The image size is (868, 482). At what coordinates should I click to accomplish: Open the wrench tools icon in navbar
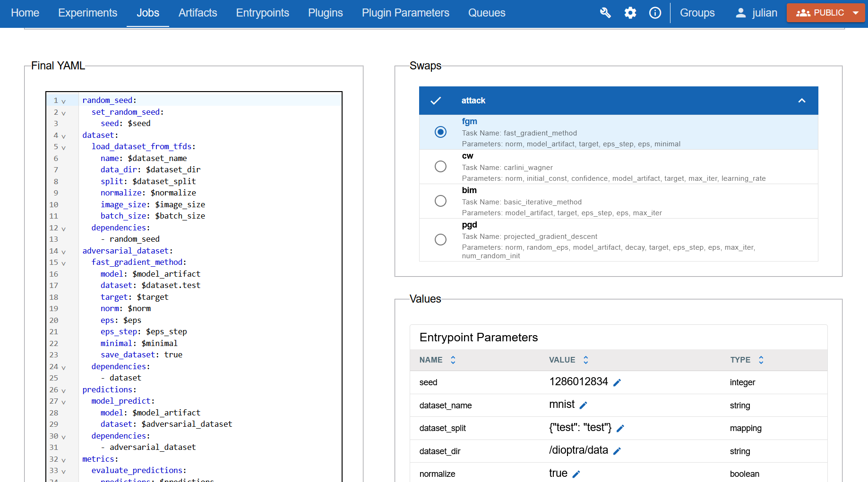(x=605, y=13)
